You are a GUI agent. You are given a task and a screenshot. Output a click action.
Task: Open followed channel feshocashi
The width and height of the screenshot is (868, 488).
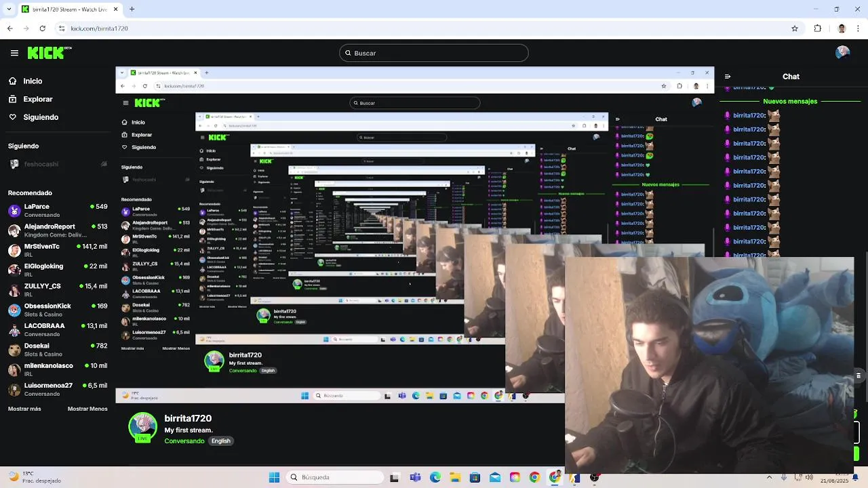coord(57,164)
